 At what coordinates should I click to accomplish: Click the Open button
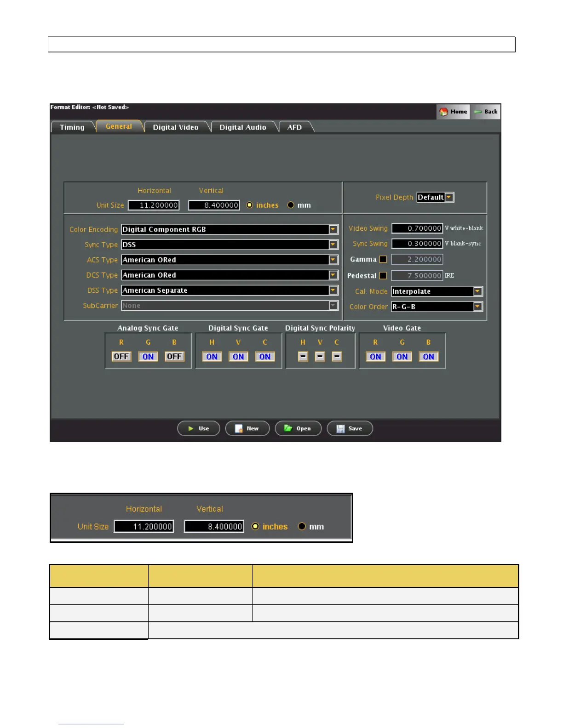click(x=298, y=428)
